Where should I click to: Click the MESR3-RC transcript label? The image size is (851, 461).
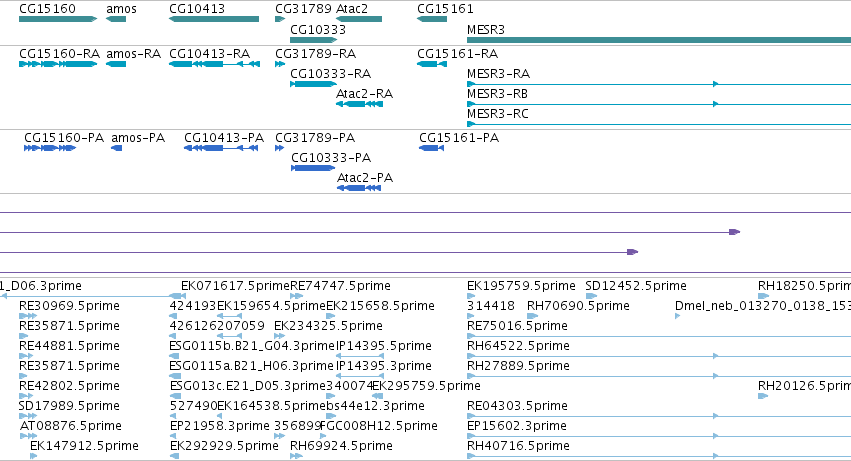click(x=498, y=114)
